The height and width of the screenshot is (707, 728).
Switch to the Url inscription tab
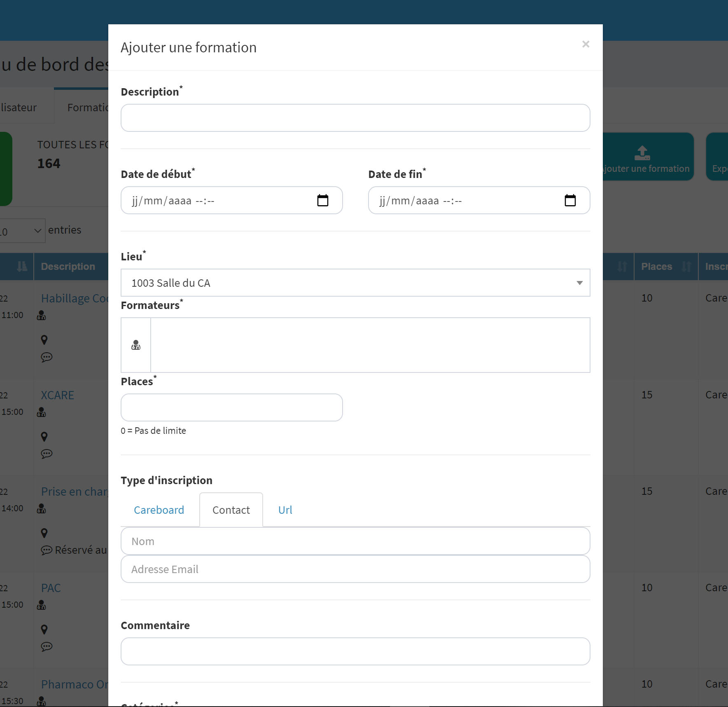pos(285,510)
